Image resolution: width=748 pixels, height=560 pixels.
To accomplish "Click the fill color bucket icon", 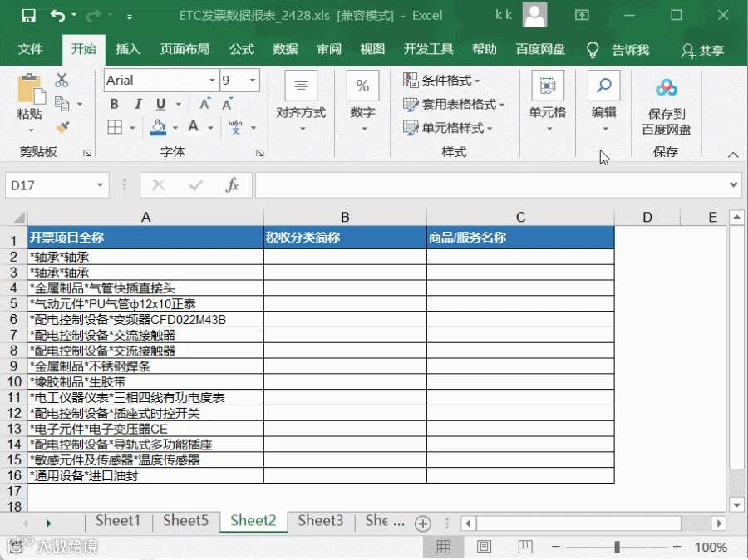I will (x=158, y=127).
